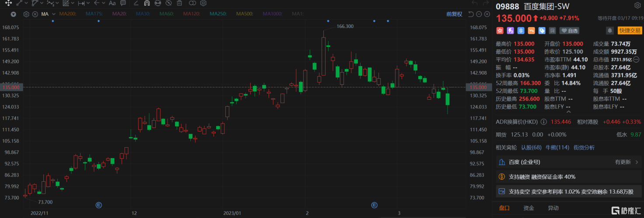Open the 街货分析 analysis link
644x218 pixels.
[x=584, y=148]
